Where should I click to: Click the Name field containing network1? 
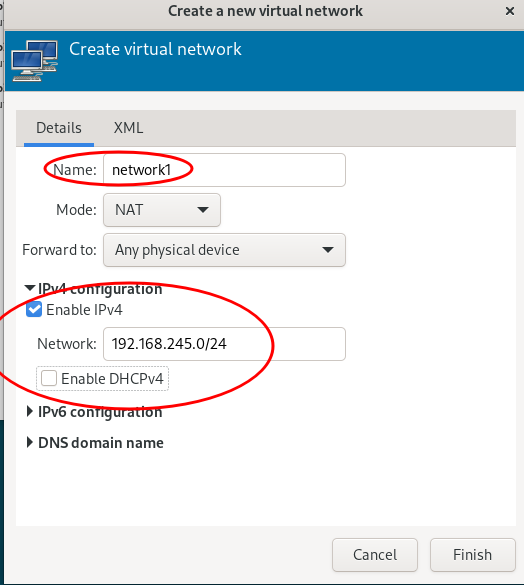(x=224, y=170)
